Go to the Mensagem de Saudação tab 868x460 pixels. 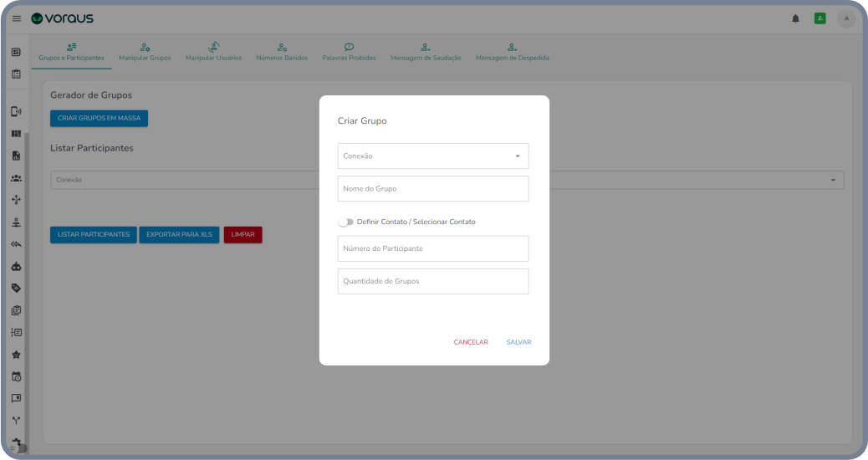point(425,52)
